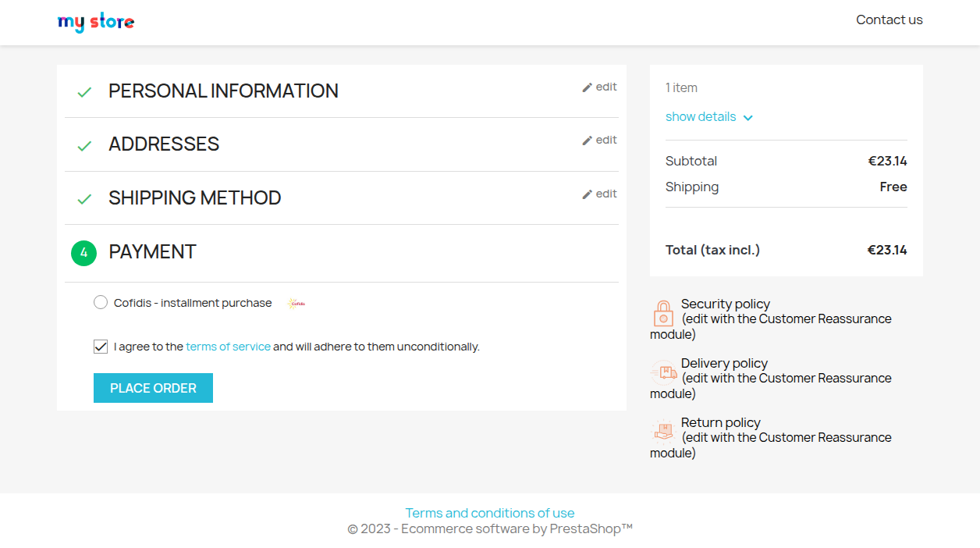Open the terms of service link
Screen dimensions: 980x548
(x=228, y=347)
